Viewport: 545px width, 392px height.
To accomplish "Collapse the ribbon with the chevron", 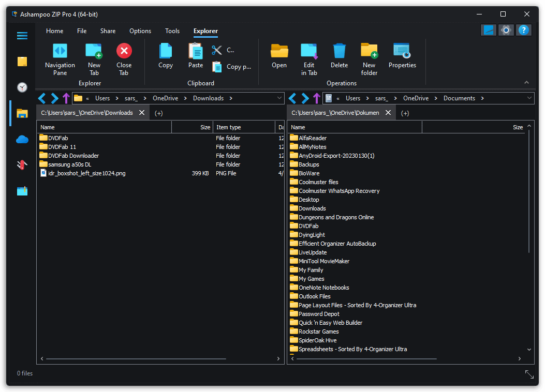I will 526,82.
